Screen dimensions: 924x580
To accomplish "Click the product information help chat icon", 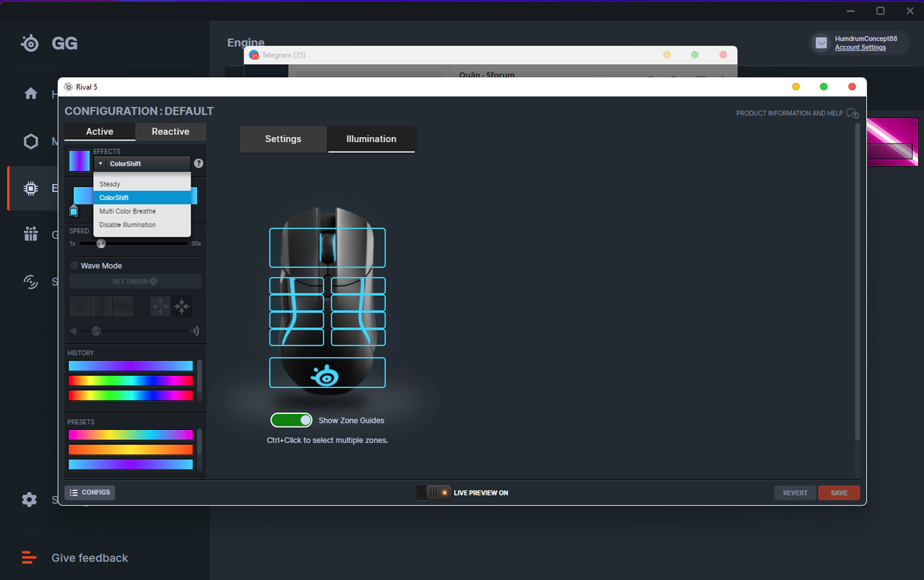I will [853, 113].
